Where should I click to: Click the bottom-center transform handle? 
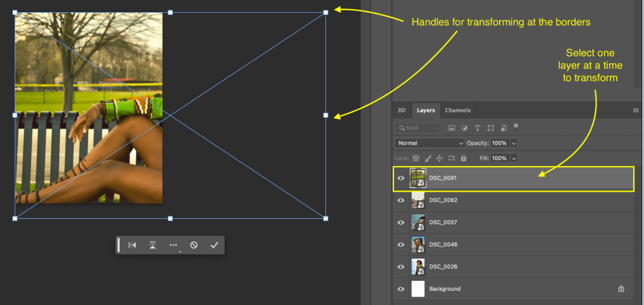coord(171,218)
